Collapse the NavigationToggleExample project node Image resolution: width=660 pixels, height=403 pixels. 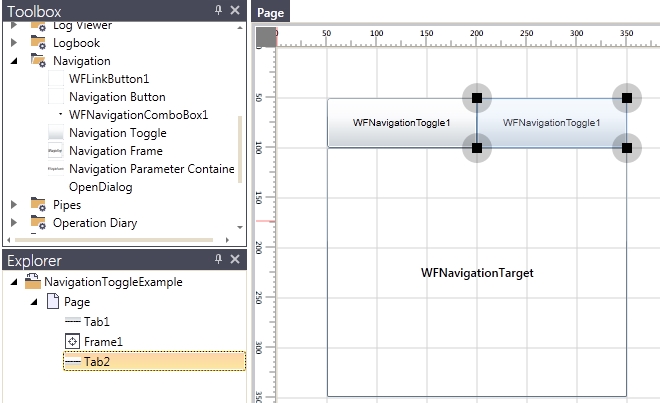click(14, 282)
